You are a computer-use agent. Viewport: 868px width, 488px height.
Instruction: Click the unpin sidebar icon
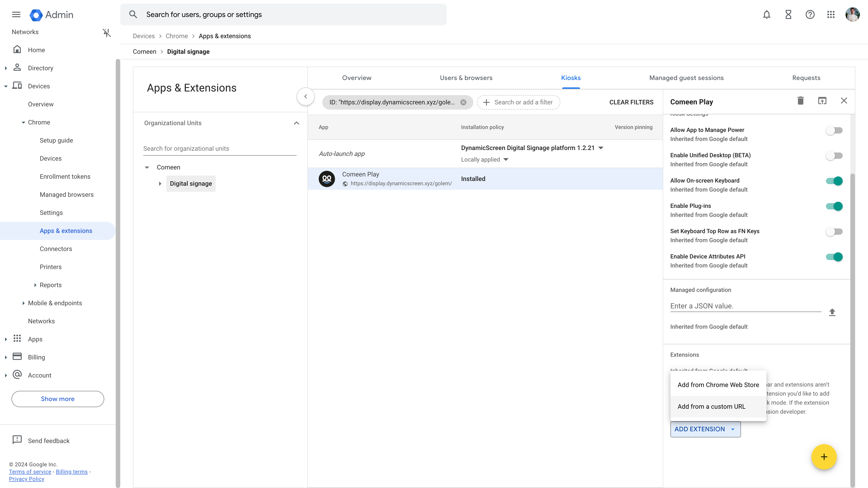point(106,32)
